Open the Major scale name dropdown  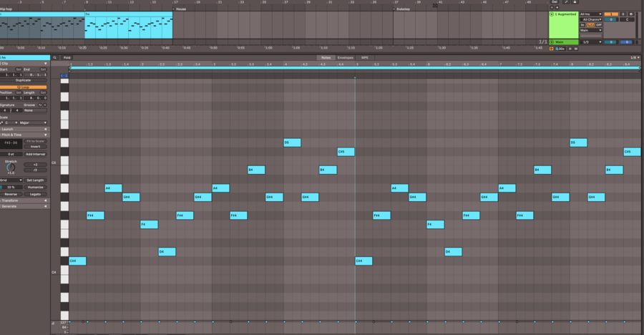(33, 123)
